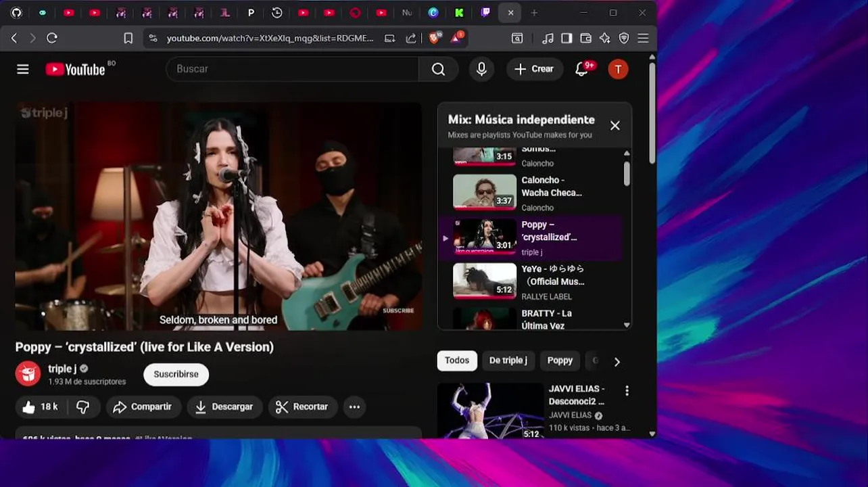
Task: Open the browser main hamburger menu
Action: point(643,39)
